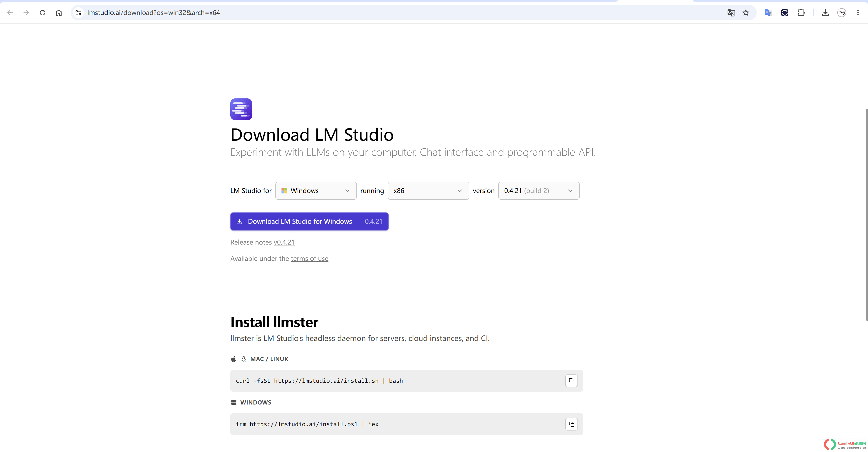
Task: Click the browser forward arrow
Action: [x=26, y=13]
